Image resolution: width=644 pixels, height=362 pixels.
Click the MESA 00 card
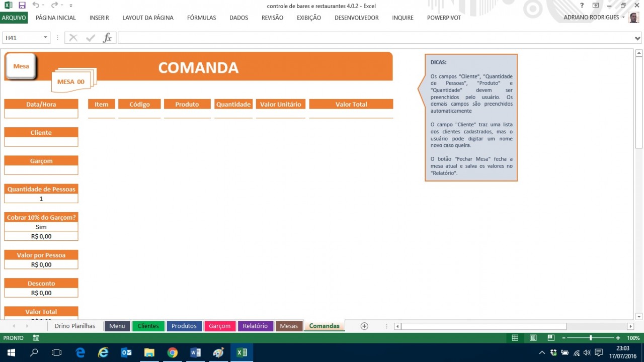pos(72,80)
